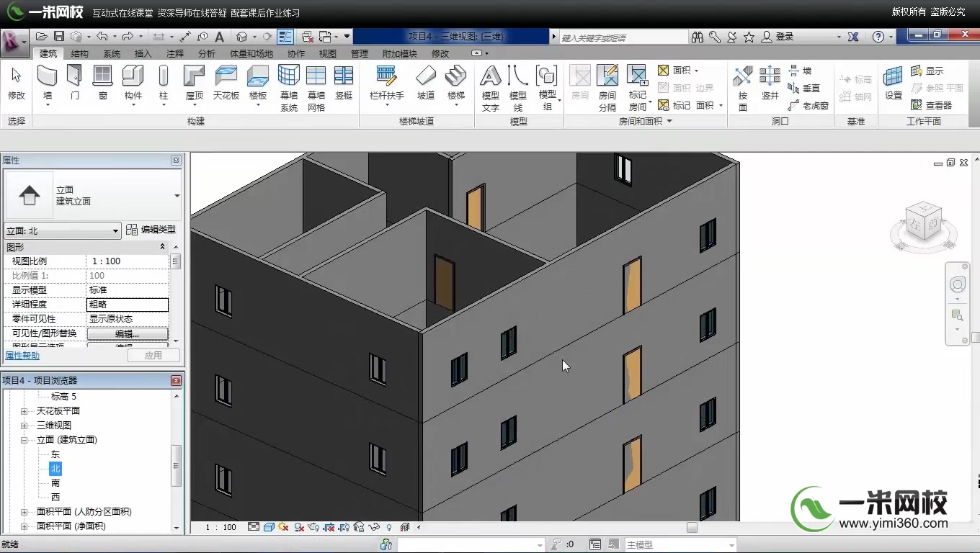Click the Save icon in quick access toolbar

(59, 36)
